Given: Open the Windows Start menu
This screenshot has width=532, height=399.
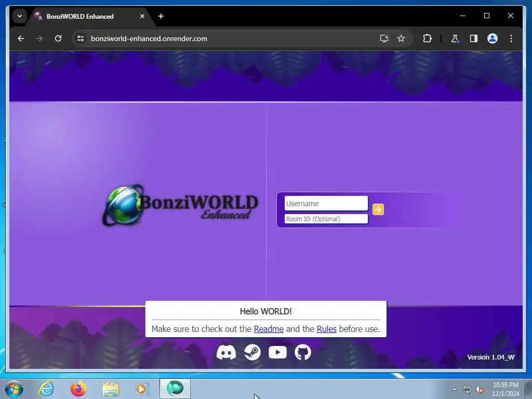Looking at the screenshot, I should pyautogui.click(x=14, y=389).
